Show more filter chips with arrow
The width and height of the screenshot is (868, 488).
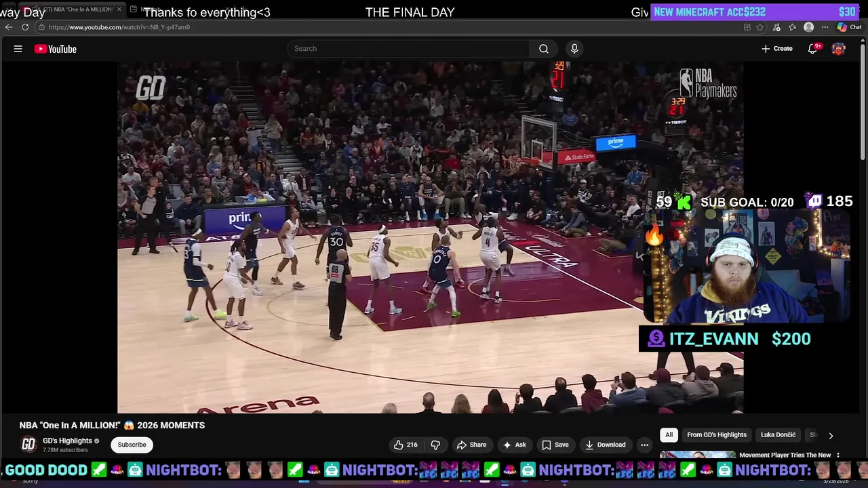pyautogui.click(x=831, y=436)
